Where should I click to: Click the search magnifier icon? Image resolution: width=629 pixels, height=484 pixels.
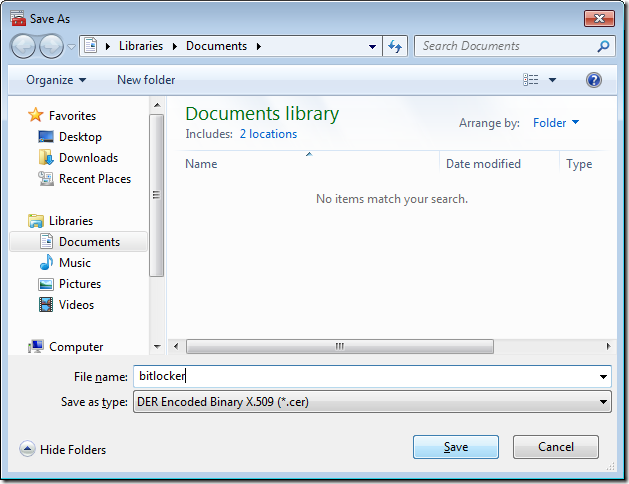603,46
